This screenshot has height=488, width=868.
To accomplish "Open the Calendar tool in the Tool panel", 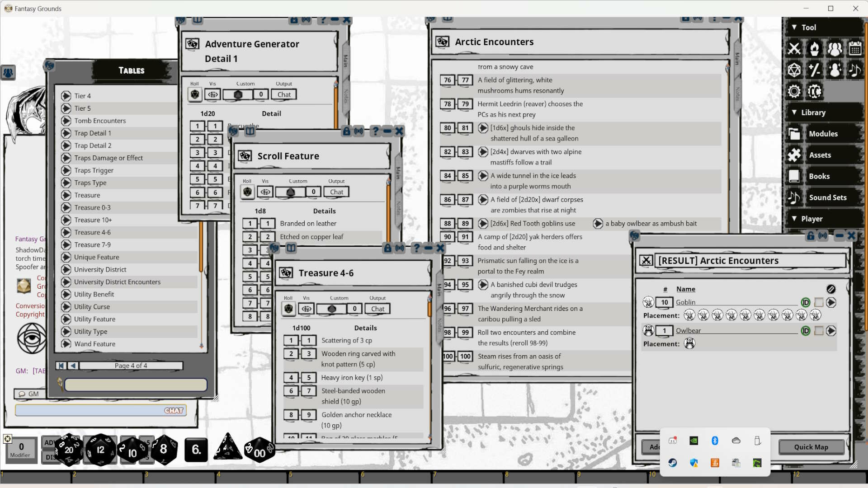I will click(855, 49).
